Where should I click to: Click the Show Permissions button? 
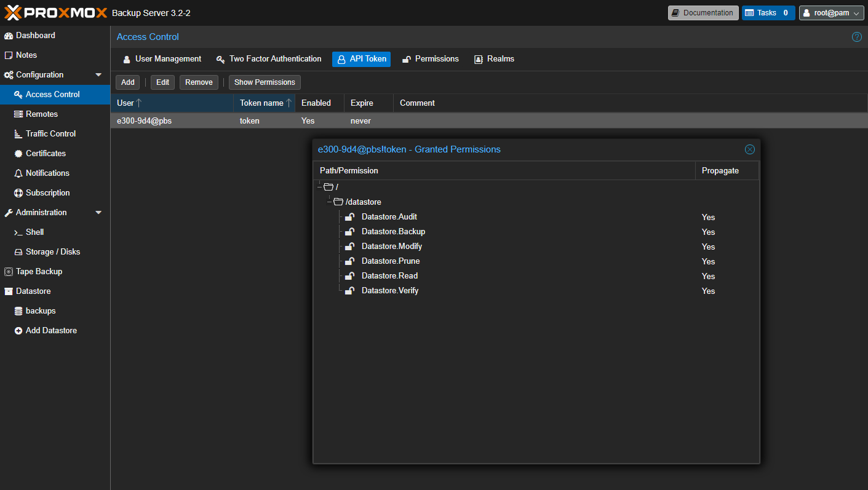pos(265,82)
